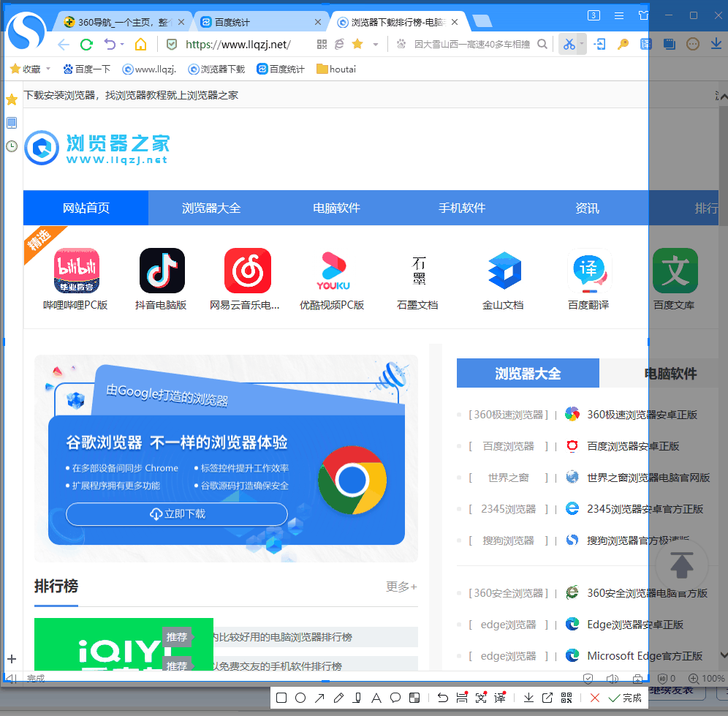728x716 pixels.
Task: Open the 收藏 favorites dropdown
Action: pyautogui.click(x=30, y=69)
